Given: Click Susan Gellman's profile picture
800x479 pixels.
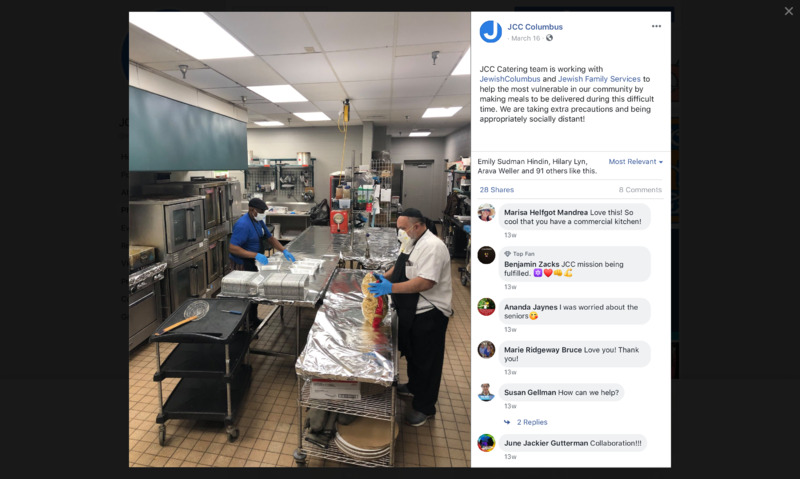Looking at the screenshot, I should click(486, 392).
